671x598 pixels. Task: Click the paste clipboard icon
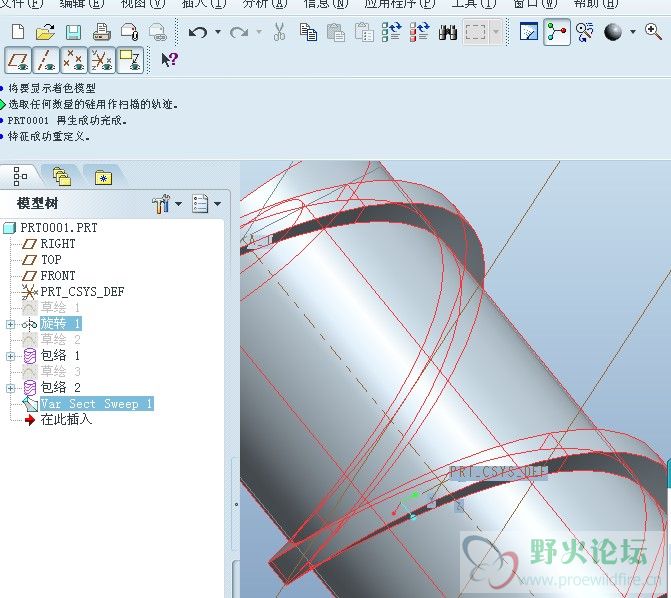(x=336, y=32)
